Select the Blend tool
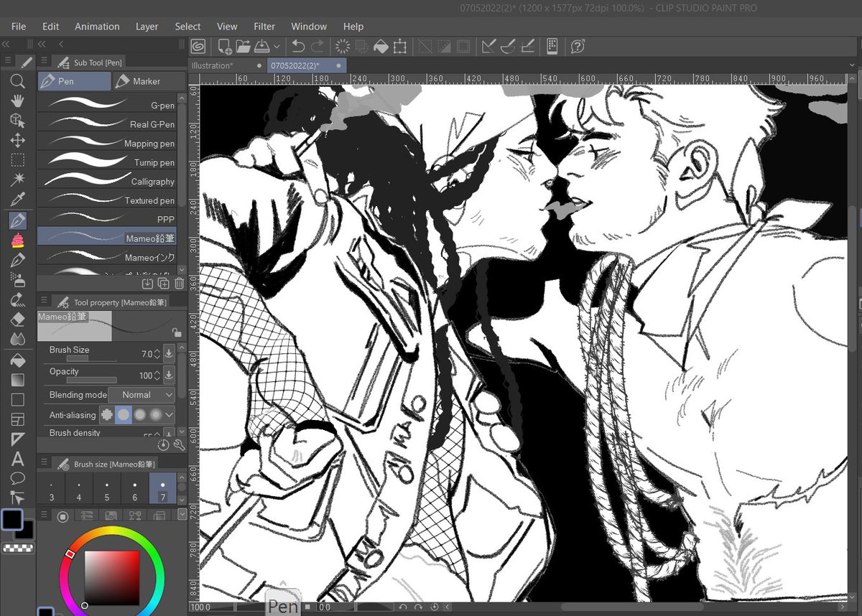The width and height of the screenshot is (862, 616). coord(18,339)
